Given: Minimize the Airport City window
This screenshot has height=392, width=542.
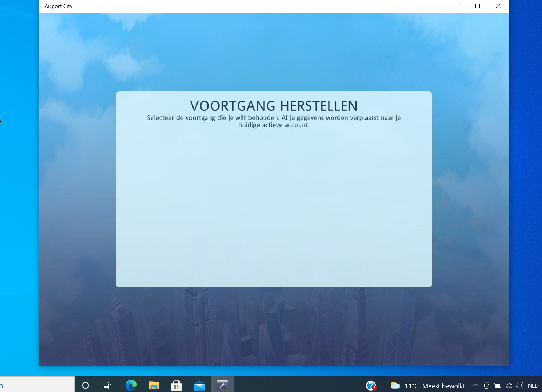Looking at the screenshot, I should (x=456, y=6).
